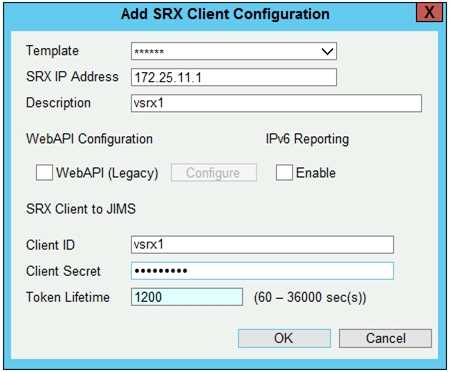This screenshot has width=450, height=372.
Task: Click the 60 – 36000 sec(s) range hint
Action: [x=310, y=297]
